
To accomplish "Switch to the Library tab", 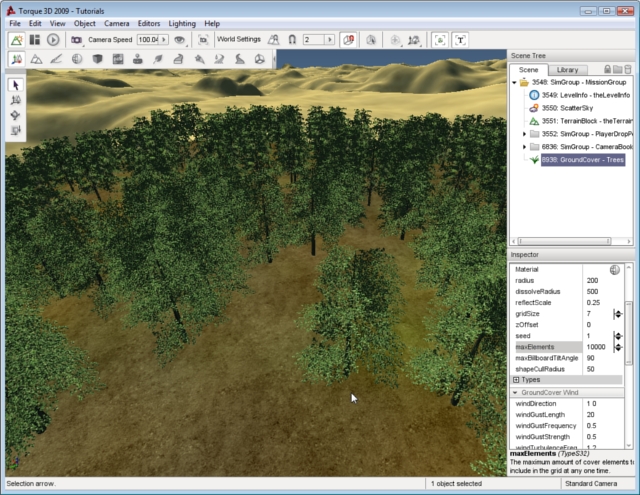I will [567, 69].
